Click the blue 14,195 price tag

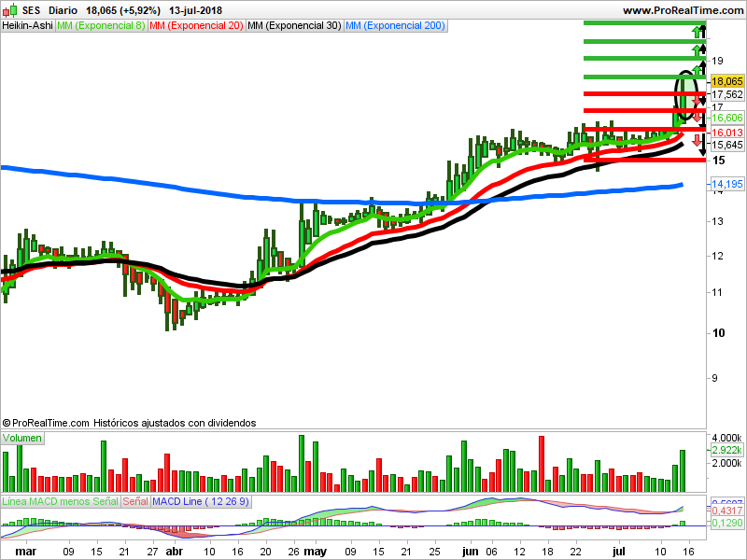click(726, 185)
